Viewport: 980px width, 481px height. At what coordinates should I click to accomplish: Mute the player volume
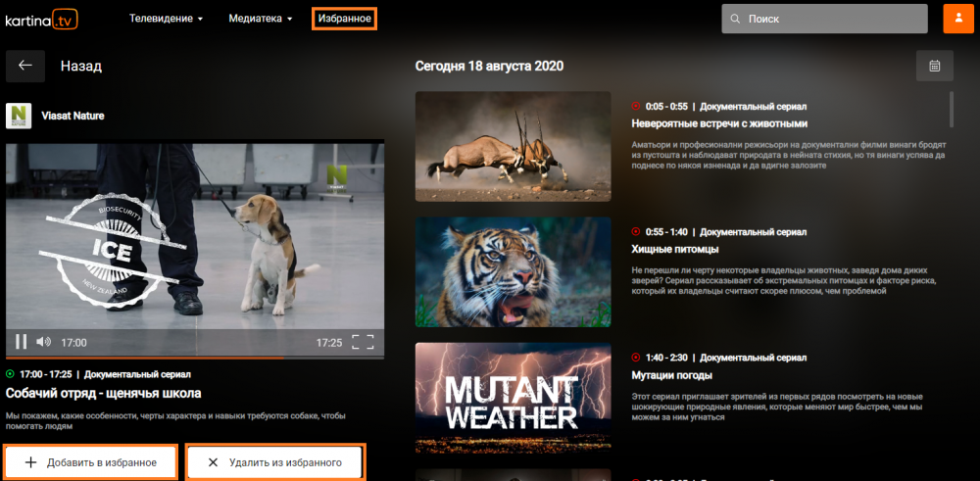pyautogui.click(x=43, y=342)
